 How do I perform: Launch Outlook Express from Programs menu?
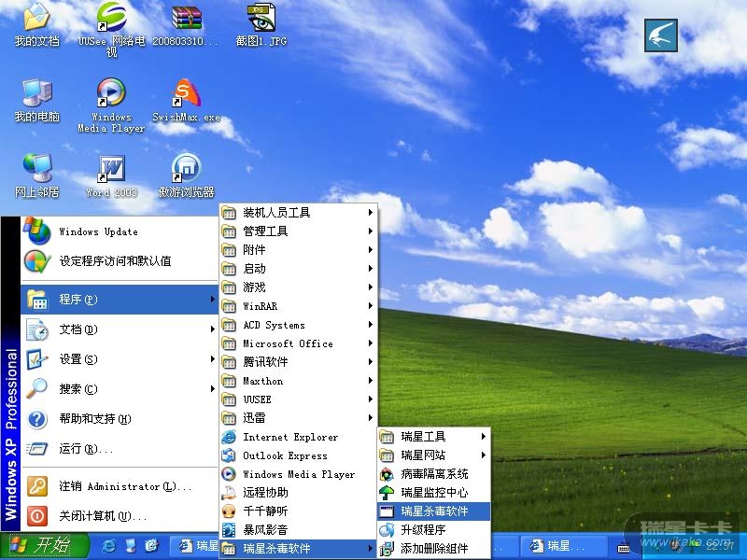(298, 455)
